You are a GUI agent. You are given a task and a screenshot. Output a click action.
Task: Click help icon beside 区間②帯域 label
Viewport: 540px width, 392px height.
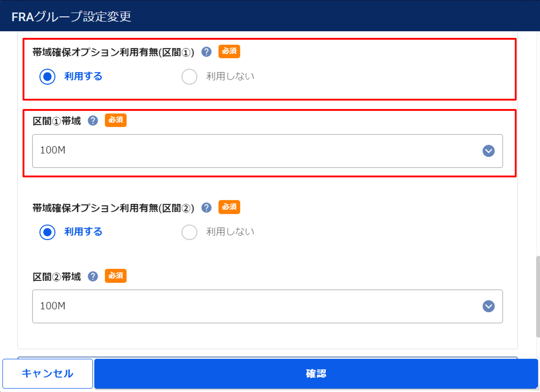(93, 276)
